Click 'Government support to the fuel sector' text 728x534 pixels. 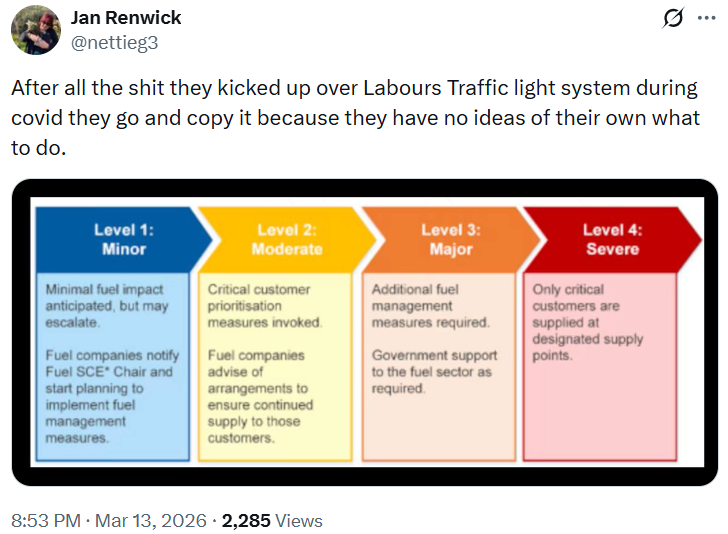coord(432,371)
